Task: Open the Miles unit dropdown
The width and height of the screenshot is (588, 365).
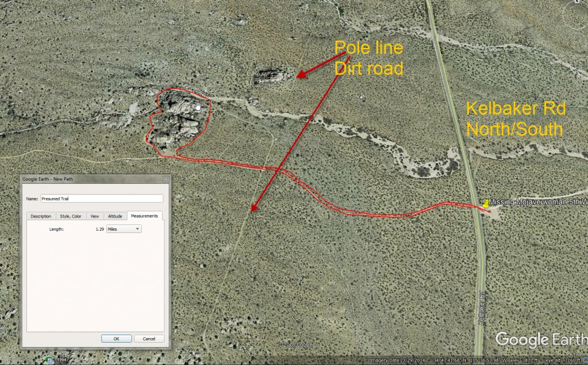Action: [124, 229]
